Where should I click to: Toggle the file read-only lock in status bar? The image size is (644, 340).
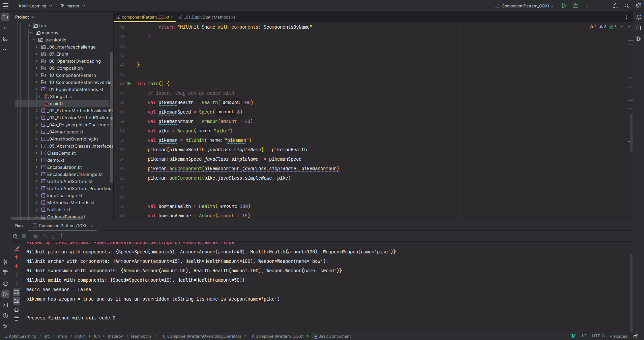[x=636, y=336]
